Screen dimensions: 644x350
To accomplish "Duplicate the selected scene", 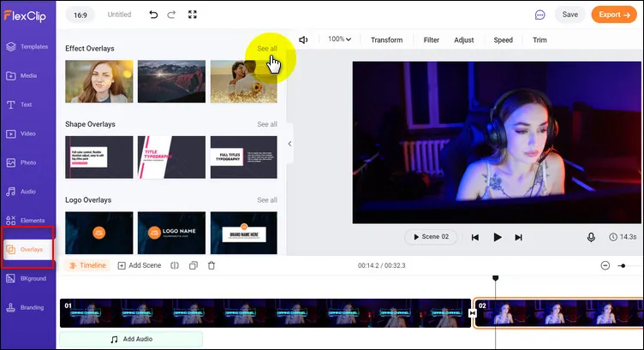I will 193,265.
